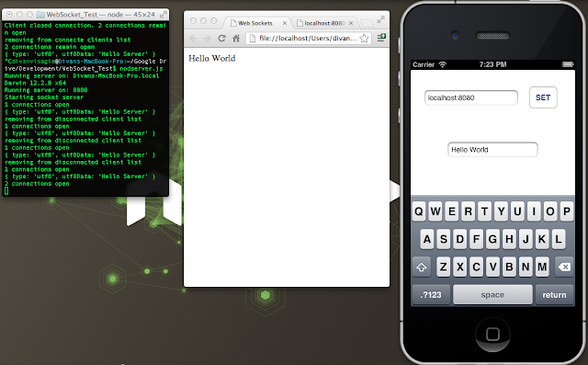Click 'Starting socket server' terminal line
Image resolution: width=588 pixels, height=365 pixels.
click(44, 97)
